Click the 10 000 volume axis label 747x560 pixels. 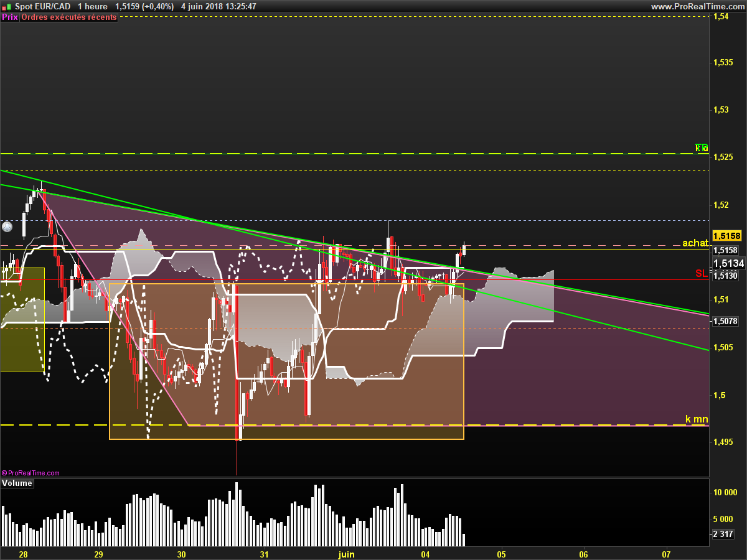(725, 492)
